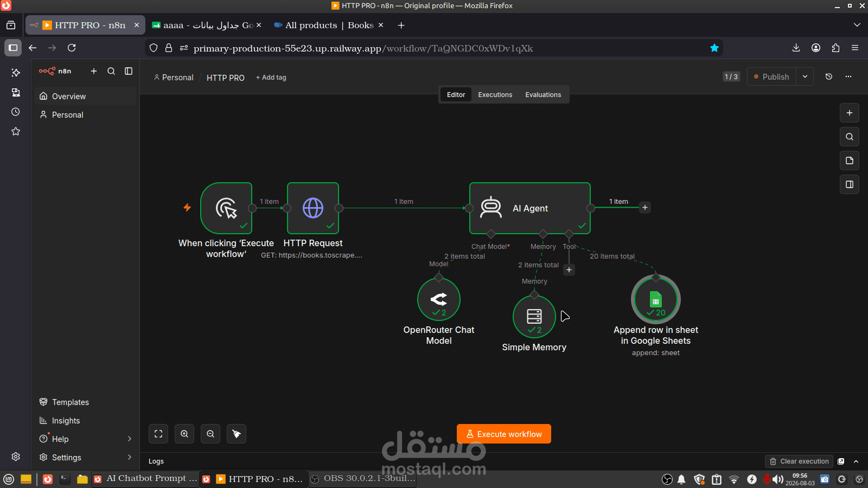Open workflow more actions menu
The width and height of the screenshot is (868, 488).
[848, 77]
